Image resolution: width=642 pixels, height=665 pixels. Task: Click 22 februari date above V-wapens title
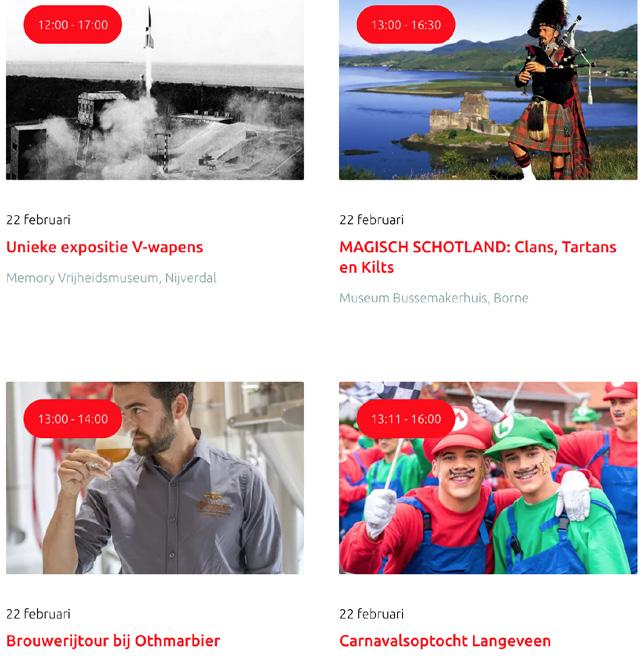(x=38, y=220)
